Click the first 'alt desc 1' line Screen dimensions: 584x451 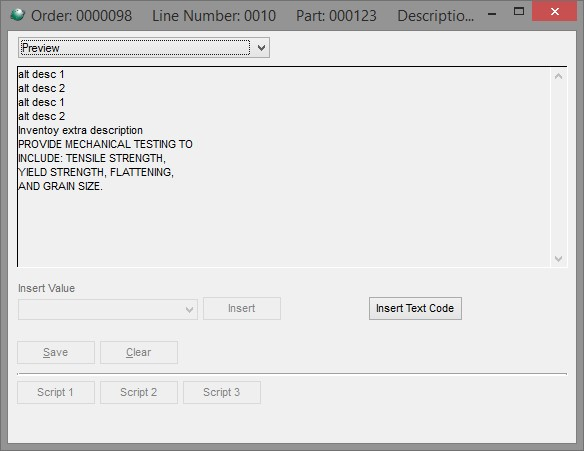(41, 74)
